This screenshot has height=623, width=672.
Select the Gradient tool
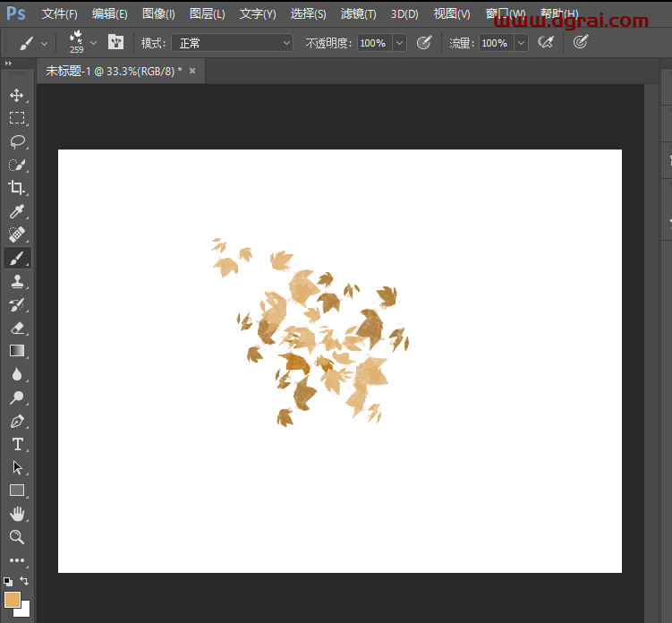pos(17,351)
